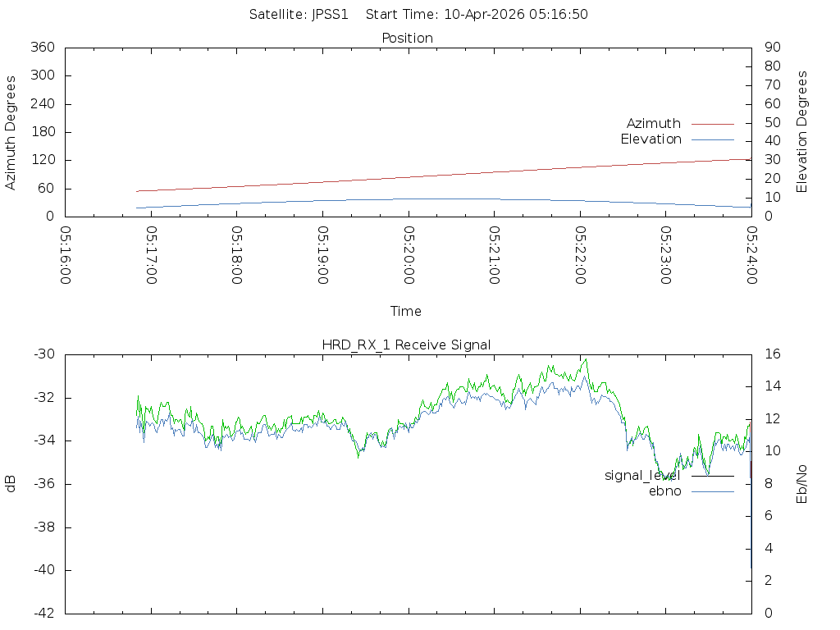Click the black signal_level legend line sample
Screen dimensions: 840x630
[x=712, y=476]
